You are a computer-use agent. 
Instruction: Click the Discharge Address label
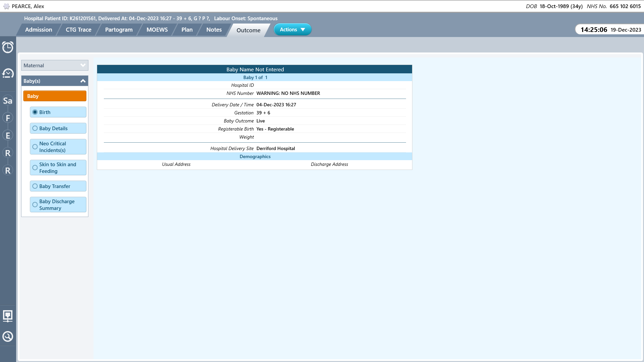point(329,164)
